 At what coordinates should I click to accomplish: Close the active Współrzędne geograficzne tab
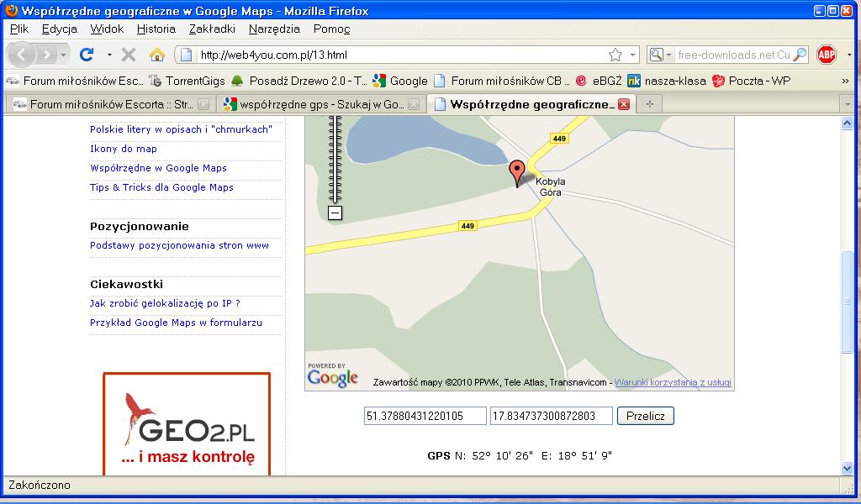point(623,104)
